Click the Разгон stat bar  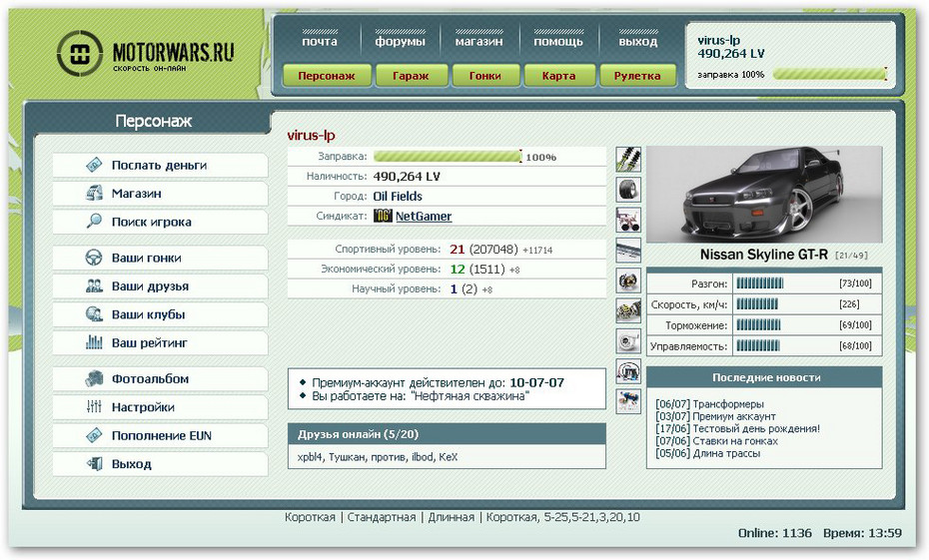point(760,283)
